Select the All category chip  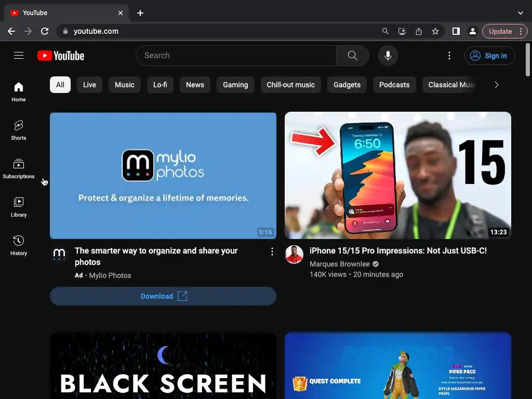pos(60,85)
